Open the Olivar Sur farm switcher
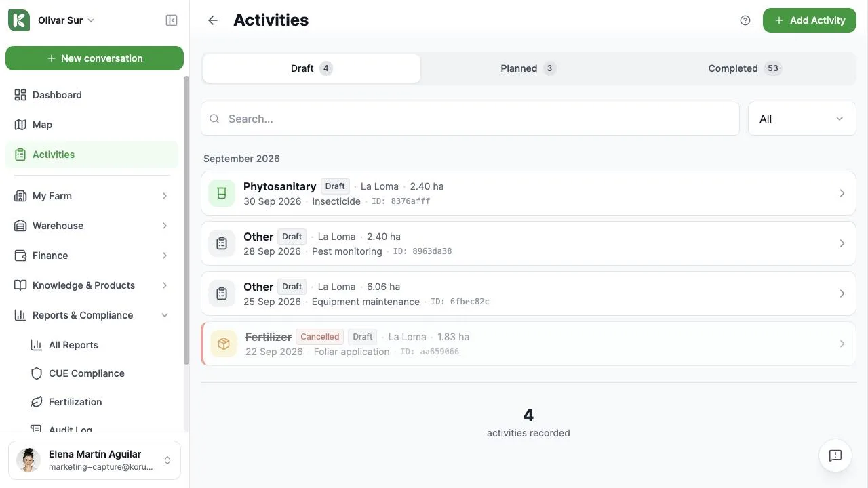Viewport: 868px width, 488px height. (66, 20)
